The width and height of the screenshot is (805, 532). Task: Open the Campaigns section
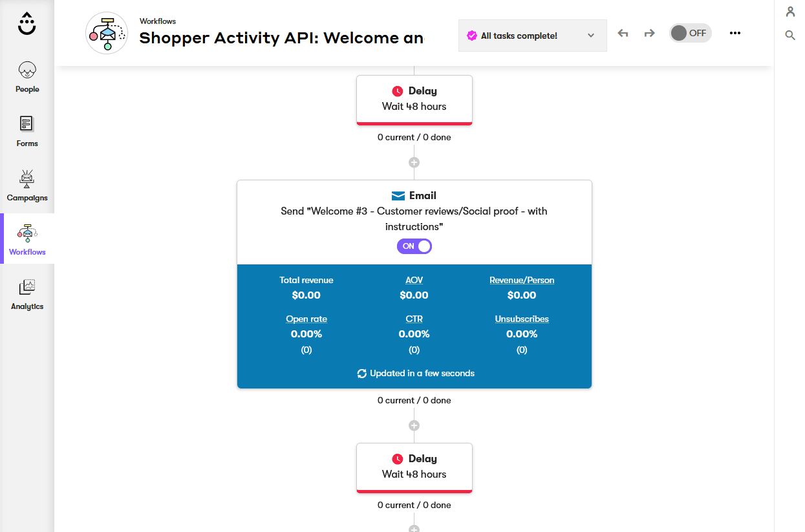[x=27, y=185]
